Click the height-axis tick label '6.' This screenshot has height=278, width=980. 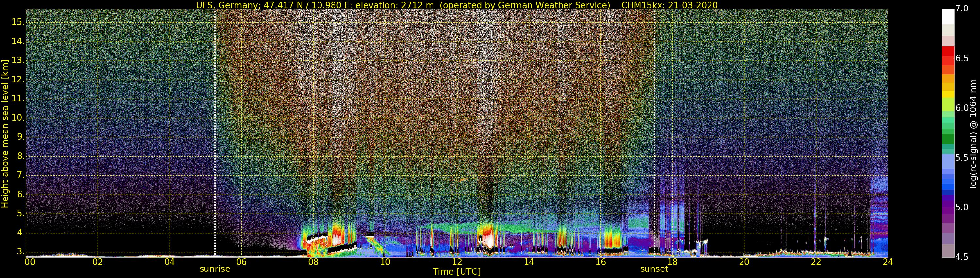20,195
